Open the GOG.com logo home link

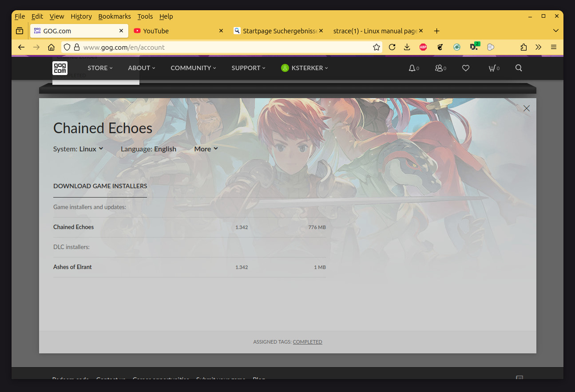click(x=60, y=68)
